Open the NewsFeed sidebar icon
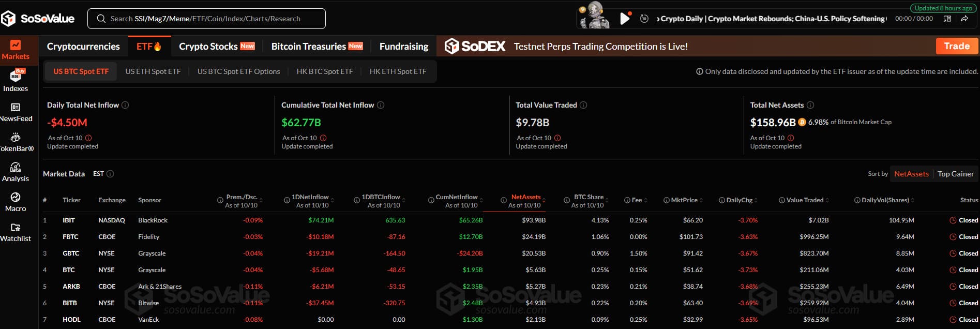This screenshot has width=980, height=329. point(16,107)
